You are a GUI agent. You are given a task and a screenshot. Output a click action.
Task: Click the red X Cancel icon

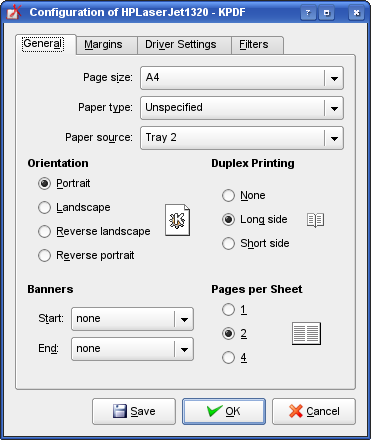coord(296,411)
